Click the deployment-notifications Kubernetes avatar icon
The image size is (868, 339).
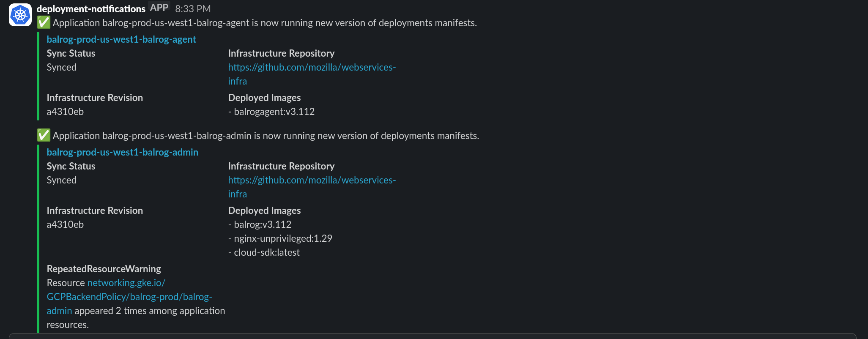tap(20, 15)
